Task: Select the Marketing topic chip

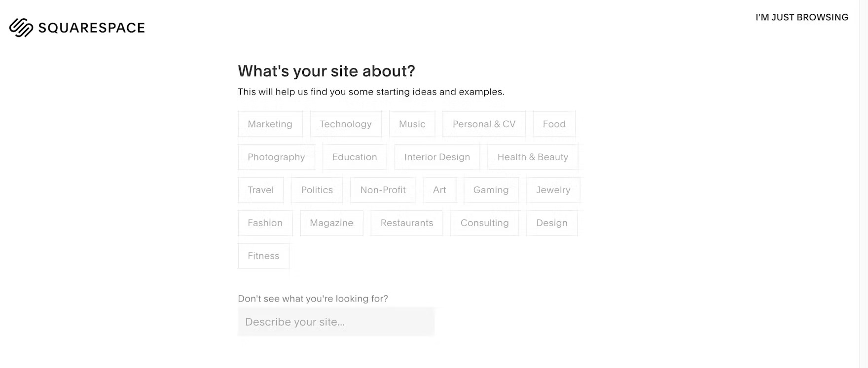Action: pos(270,124)
